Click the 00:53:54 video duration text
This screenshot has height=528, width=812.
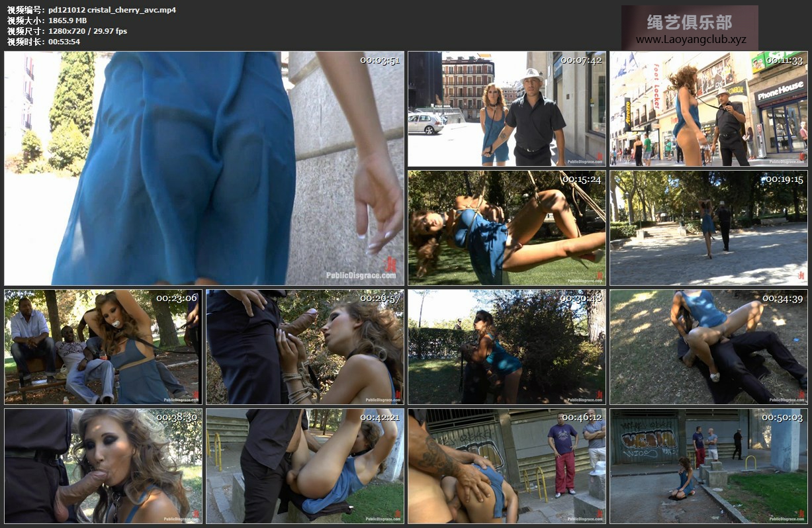[64, 42]
